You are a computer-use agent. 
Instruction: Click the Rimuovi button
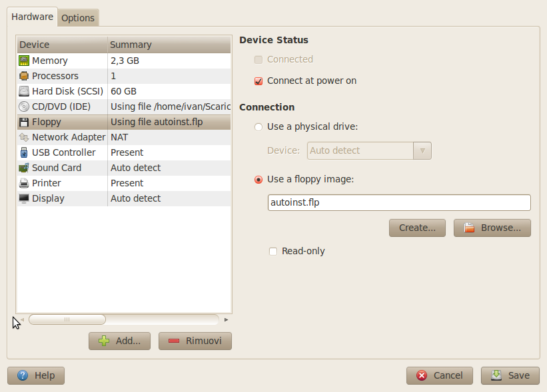coord(195,341)
